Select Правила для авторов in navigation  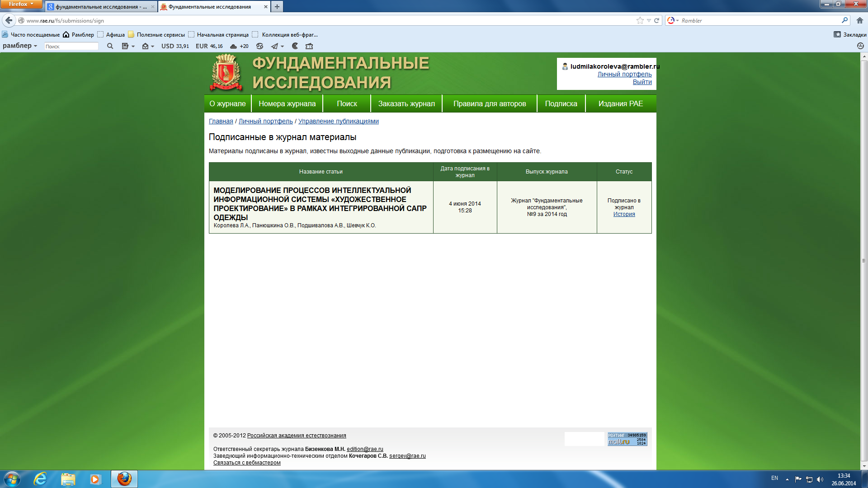[490, 103]
